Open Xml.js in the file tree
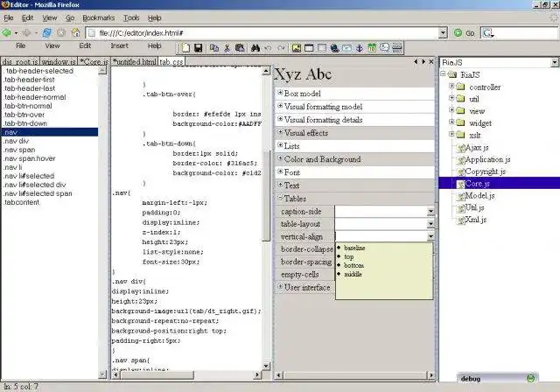 click(x=476, y=220)
